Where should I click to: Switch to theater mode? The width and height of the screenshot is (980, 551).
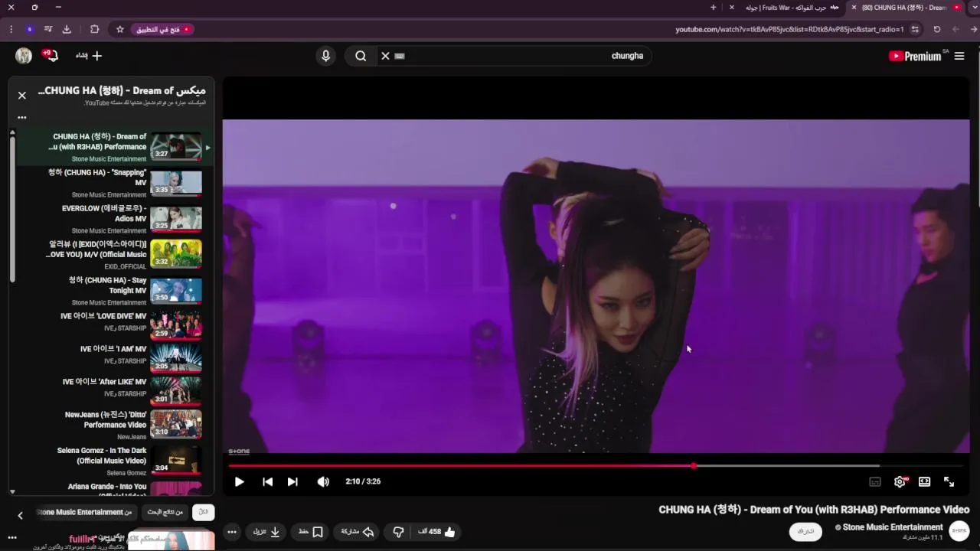924,481
